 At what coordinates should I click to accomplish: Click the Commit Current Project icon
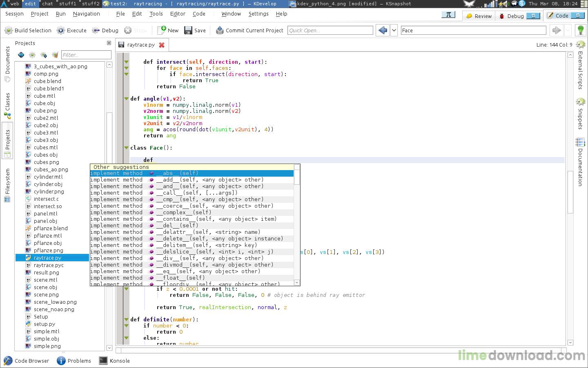click(220, 30)
